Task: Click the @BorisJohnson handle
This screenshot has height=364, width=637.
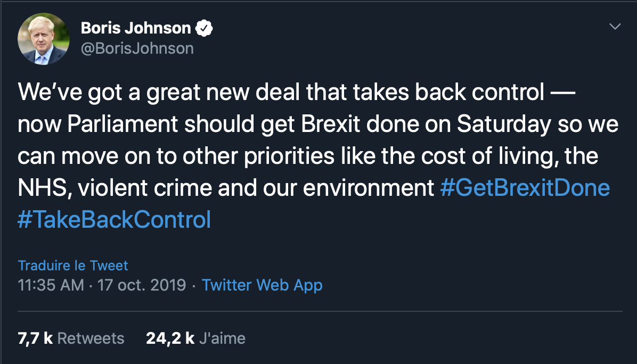Action: [137, 48]
